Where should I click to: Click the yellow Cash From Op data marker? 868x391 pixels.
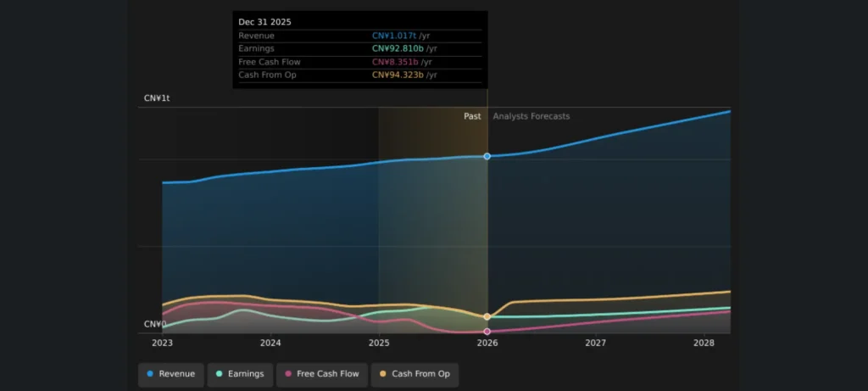pyautogui.click(x=487, y=317)
